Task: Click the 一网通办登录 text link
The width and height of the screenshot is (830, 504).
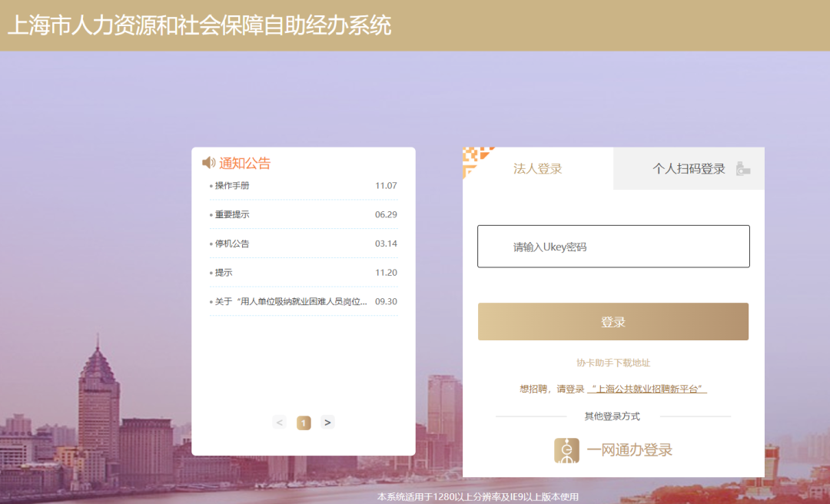Action: (629, 450)
